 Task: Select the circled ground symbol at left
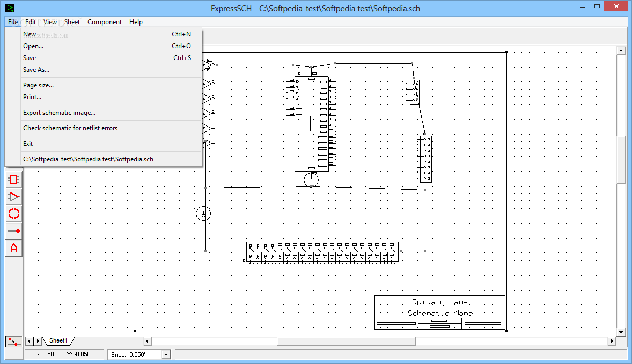click(203, 213)
